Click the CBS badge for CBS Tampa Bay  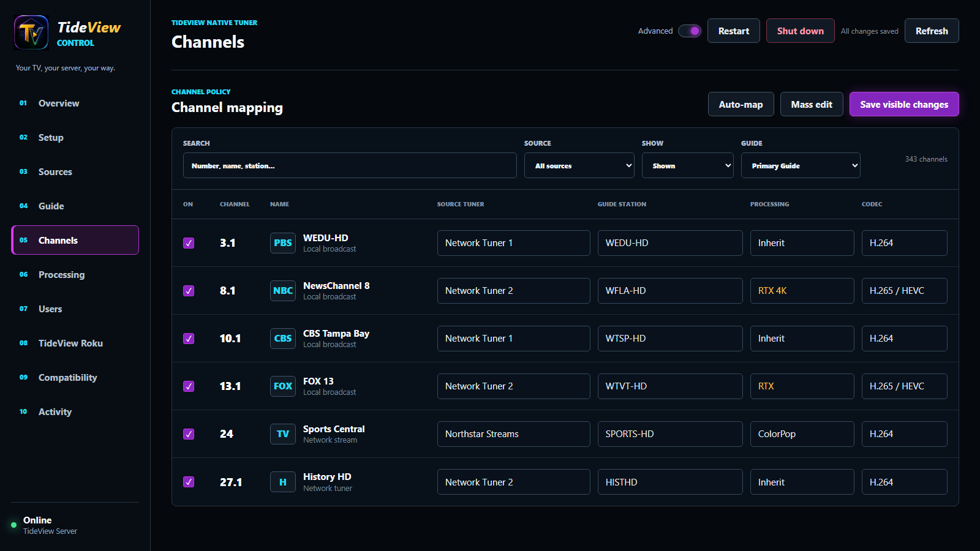pyautogui.click(x=283, y=339)
